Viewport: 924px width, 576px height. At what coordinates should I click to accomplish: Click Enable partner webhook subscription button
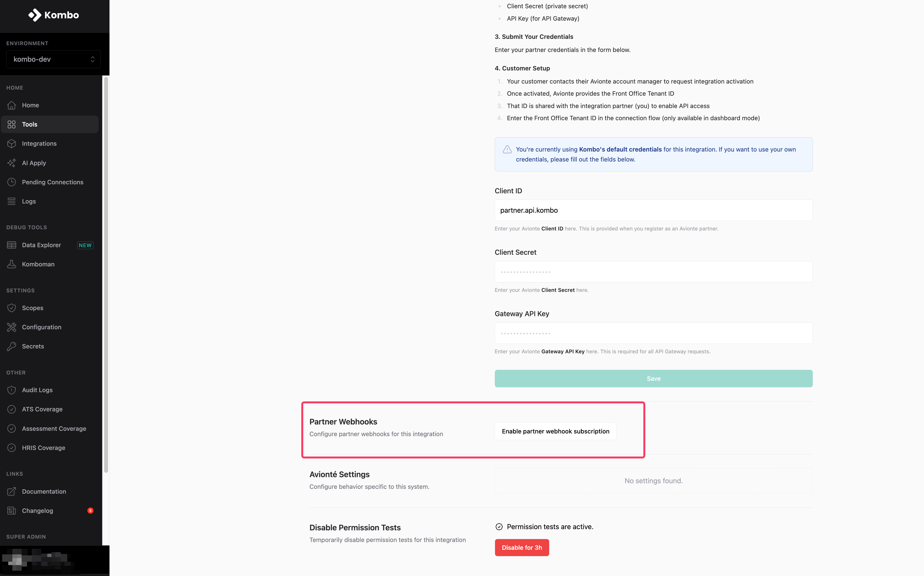(x=555, y=431)
